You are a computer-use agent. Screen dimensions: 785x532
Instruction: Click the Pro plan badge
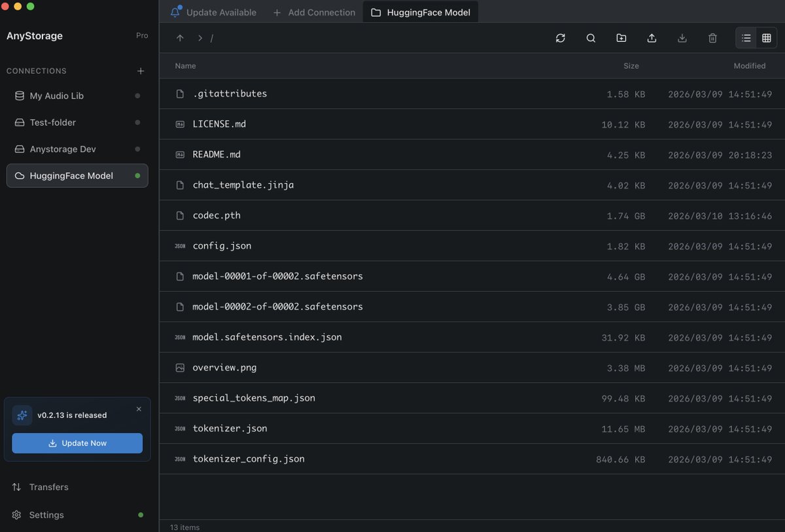[142, 35]
